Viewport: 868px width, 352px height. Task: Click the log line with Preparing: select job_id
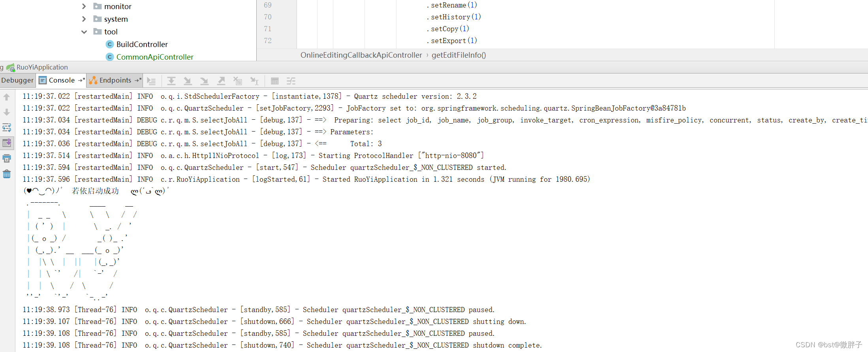pyautogui.click(x=445, y=120)
